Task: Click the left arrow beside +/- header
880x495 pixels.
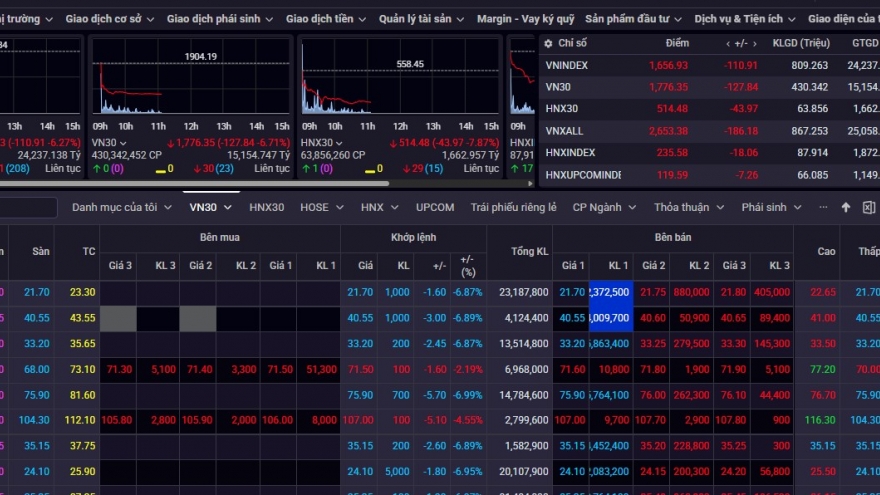Action: click(728, 44)
